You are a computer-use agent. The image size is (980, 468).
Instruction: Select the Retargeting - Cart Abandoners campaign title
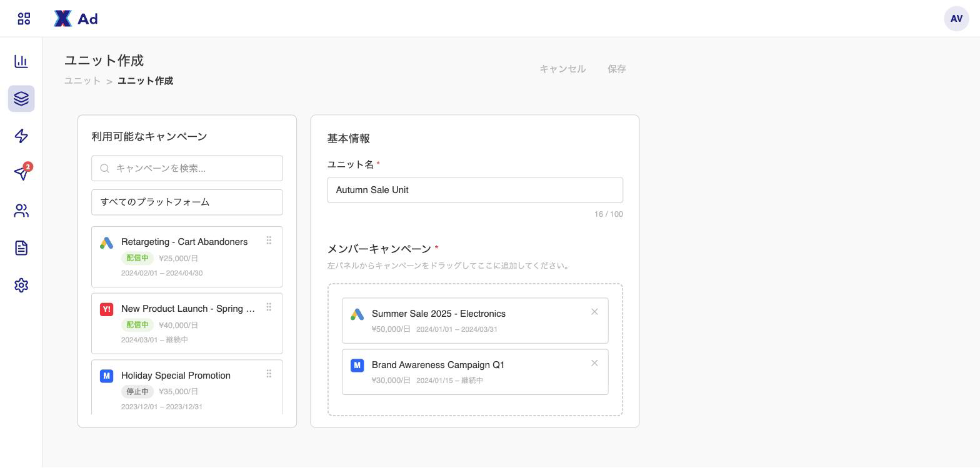click(184, 242)
